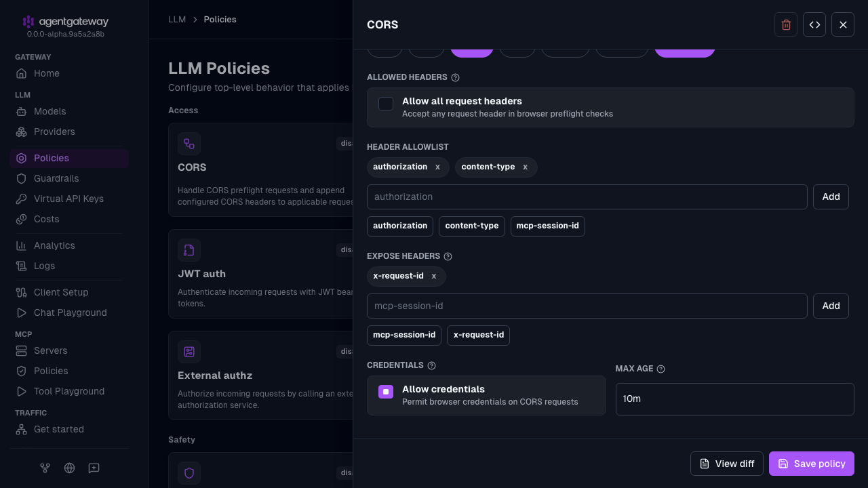This screenshot has width=868, height=488.
Task: Click Add button for header allowlist
Action: 831,197
